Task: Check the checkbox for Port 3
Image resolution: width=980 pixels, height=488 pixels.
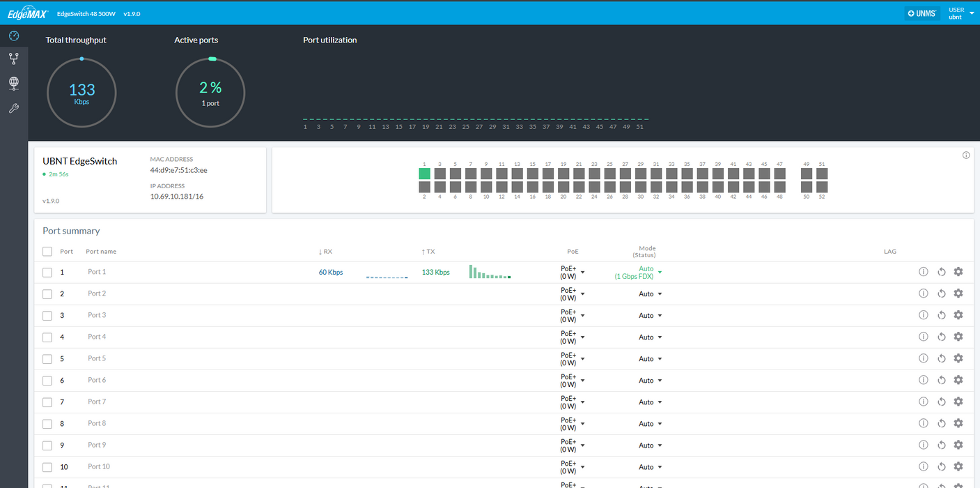Action: 47,316
